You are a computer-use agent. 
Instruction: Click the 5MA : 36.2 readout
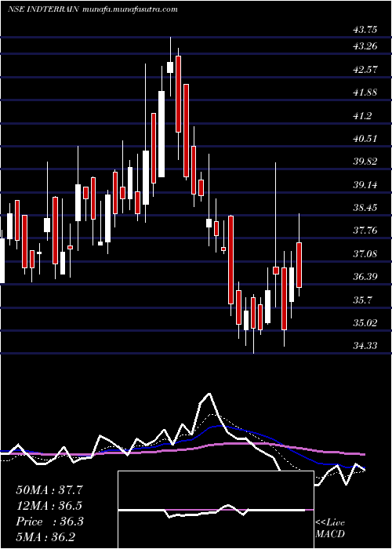(x=46, y=536)
